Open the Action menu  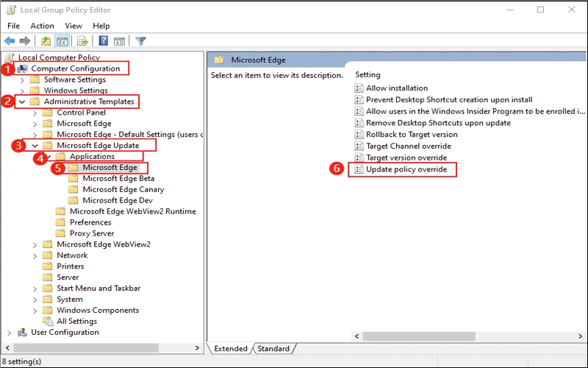point(42,26)
